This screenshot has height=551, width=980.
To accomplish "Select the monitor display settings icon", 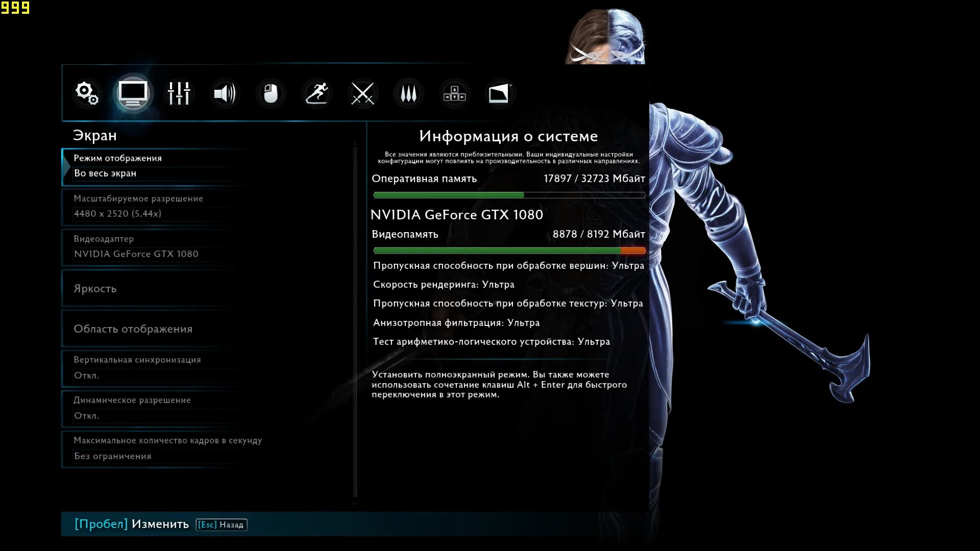I will (133, 93).
